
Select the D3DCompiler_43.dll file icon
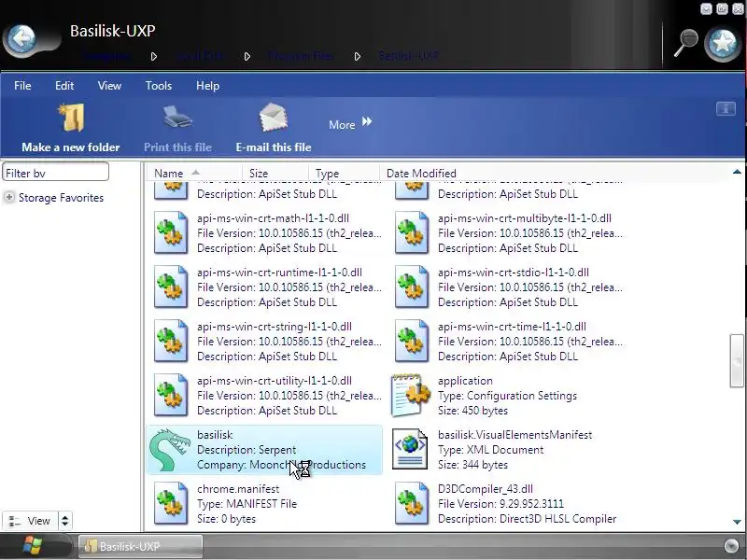point(412,504)
